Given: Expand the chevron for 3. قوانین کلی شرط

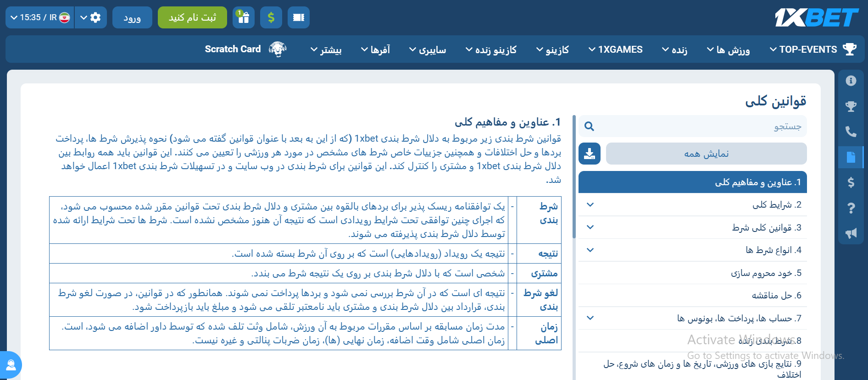Looking at the screenshot, I should click(x=590, y=227).
